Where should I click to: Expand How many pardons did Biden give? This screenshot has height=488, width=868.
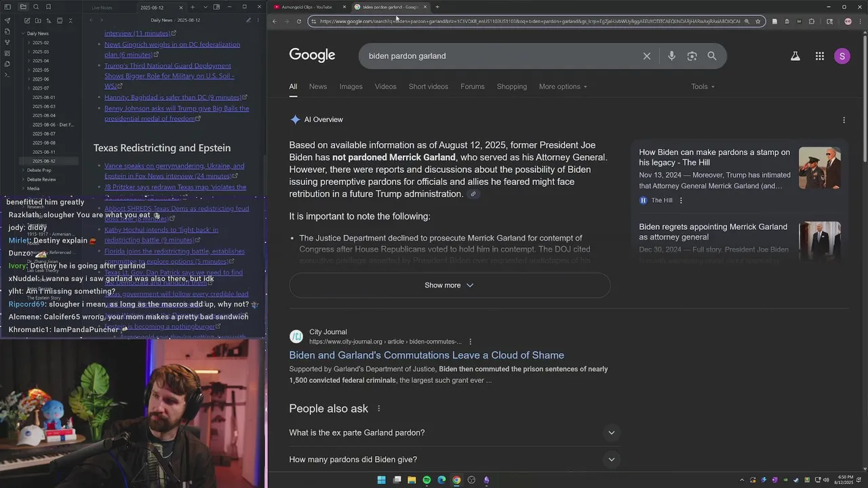click(x=454, y=460)
